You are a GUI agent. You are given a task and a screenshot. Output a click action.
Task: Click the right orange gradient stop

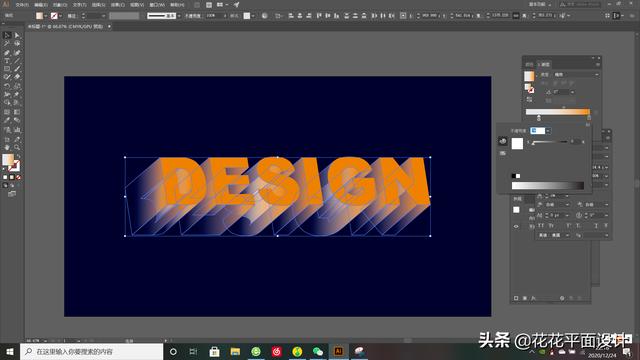pyautogui.click(x=589, y=118)
